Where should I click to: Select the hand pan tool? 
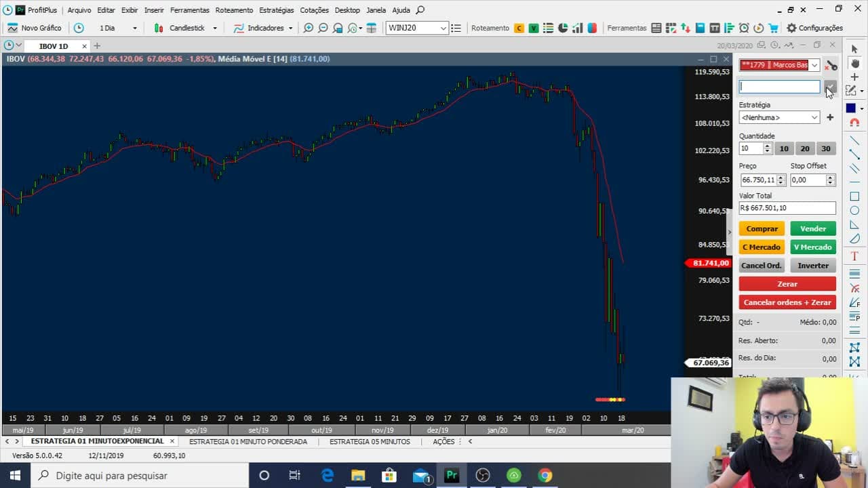click(854, 62)
